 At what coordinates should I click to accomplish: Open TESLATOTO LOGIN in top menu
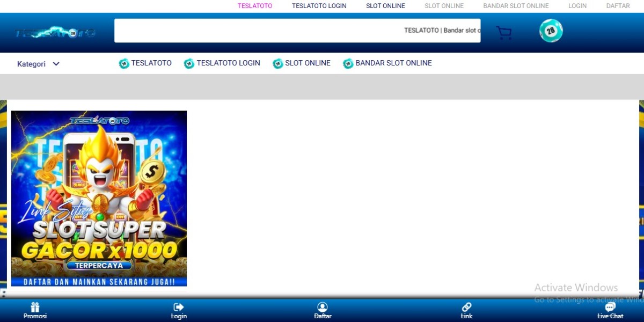pyautogui.click(x=319, y=6)
